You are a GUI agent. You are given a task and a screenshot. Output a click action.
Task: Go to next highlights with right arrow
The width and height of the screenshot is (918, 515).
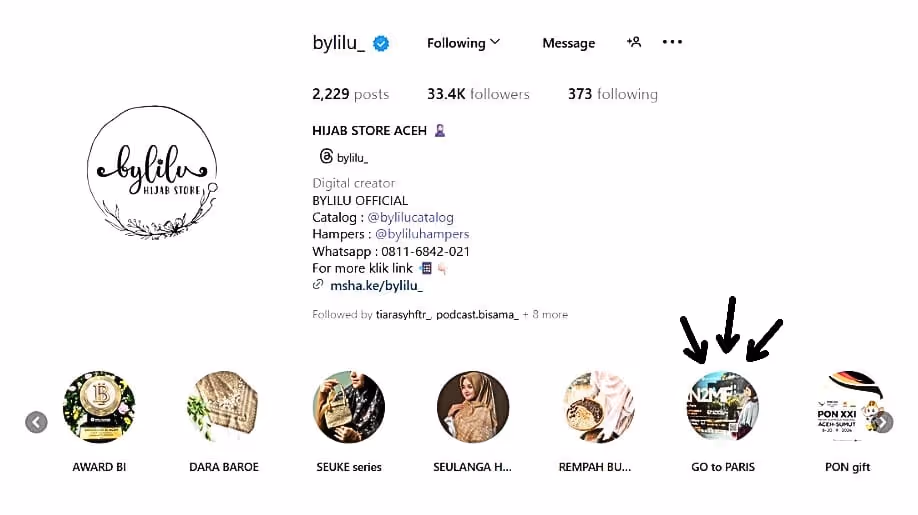(883, 422)
